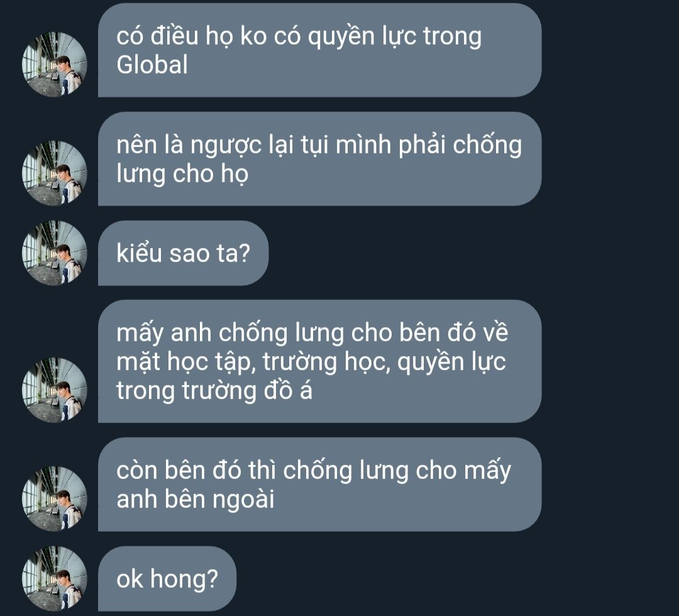
Task: Tap avatar beside the 'Global' message
Action: 55,64
